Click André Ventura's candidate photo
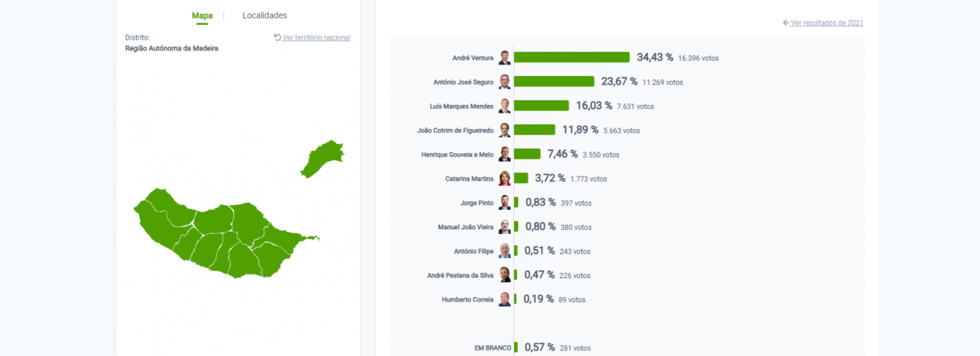 (505, 58)
